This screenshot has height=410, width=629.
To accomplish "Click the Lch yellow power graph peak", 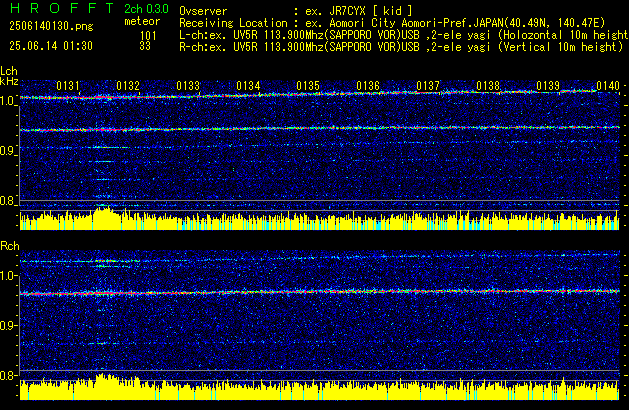I will click(x=105, y=217).
